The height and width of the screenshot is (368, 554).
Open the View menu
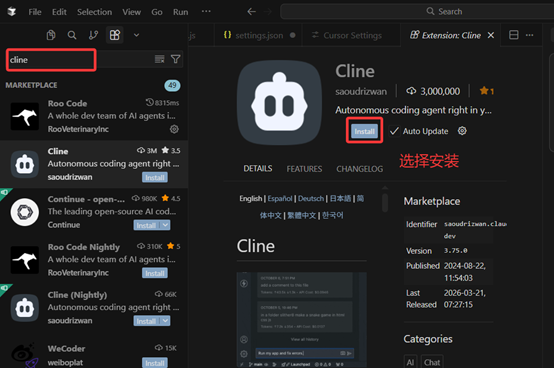[x=131, y=12]
